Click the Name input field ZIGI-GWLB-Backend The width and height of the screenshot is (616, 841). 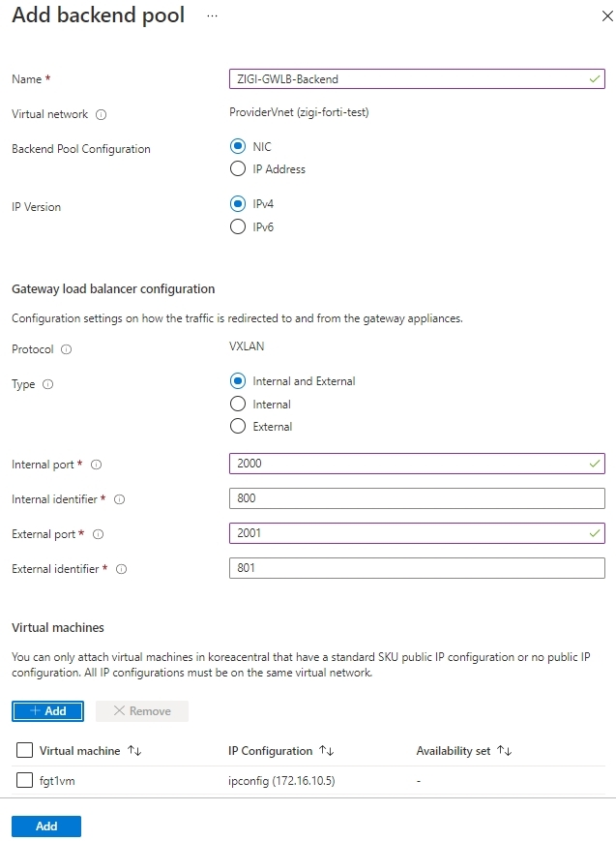click(417, 79)
